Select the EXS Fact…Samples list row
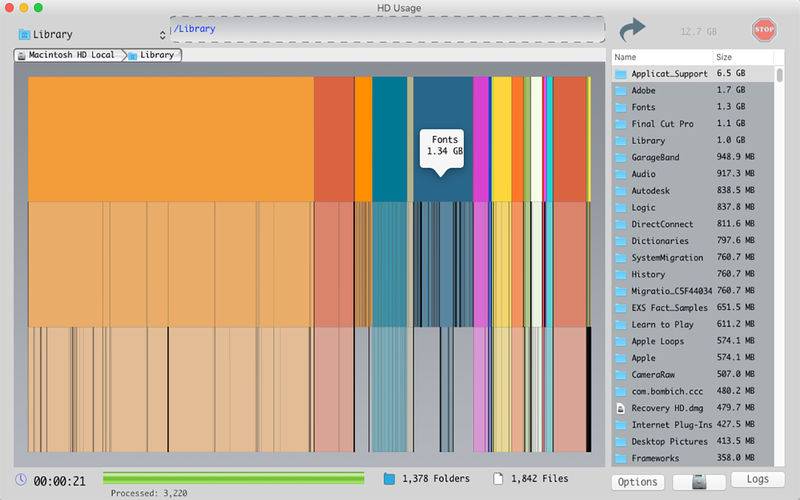This screenshot has width=800, height=500. click(x=693, y=308)
